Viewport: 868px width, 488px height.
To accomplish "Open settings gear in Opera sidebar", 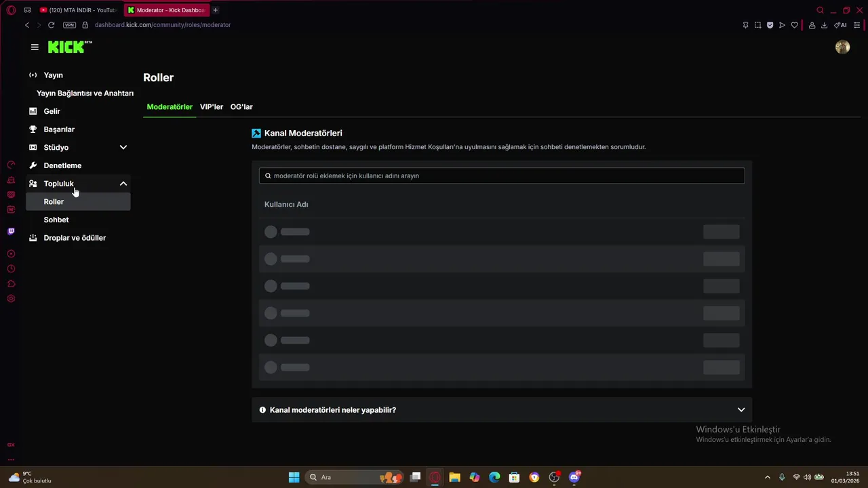I will click(11, 298).
